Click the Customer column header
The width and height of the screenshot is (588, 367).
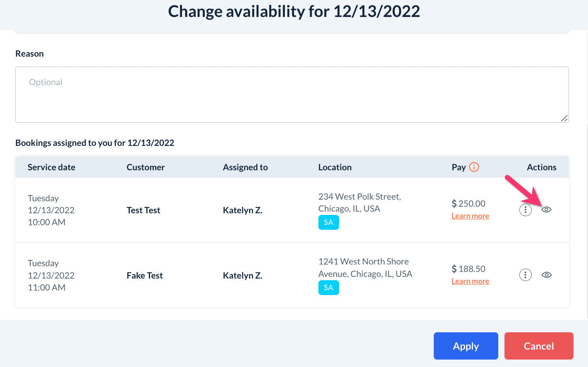[146, 167]
